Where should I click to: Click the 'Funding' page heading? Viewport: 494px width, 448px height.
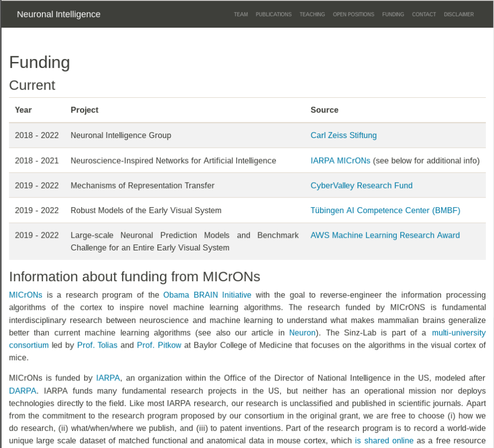(39, 62)
